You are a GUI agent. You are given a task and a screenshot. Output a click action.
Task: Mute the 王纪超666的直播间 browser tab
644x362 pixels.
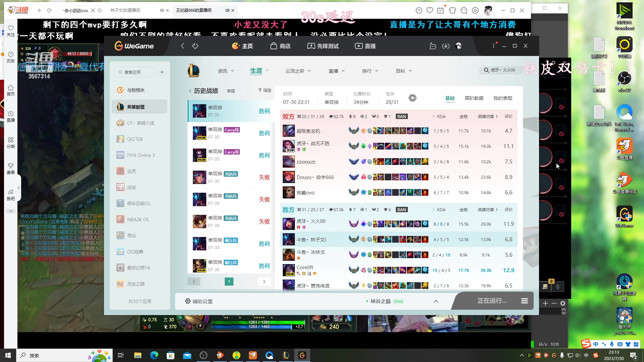(227, 10)
